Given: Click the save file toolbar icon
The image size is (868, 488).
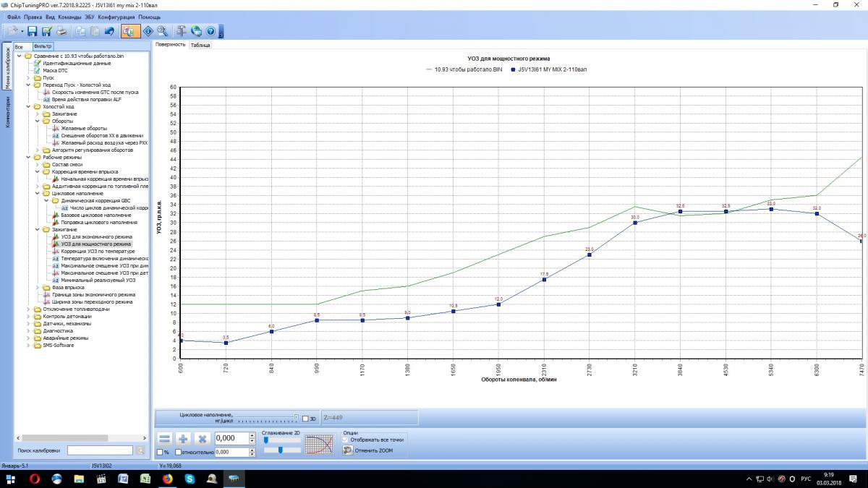Looking at the screenshot, I should tap(33, 31).
